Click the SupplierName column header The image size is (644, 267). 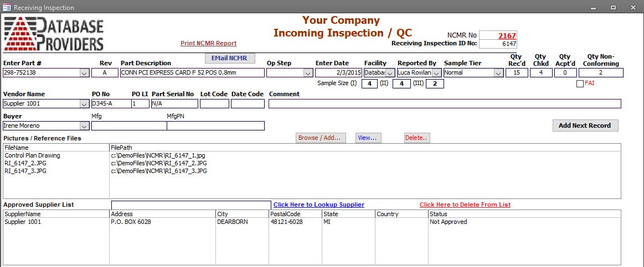pyautogui.click(x=56, y=214)
